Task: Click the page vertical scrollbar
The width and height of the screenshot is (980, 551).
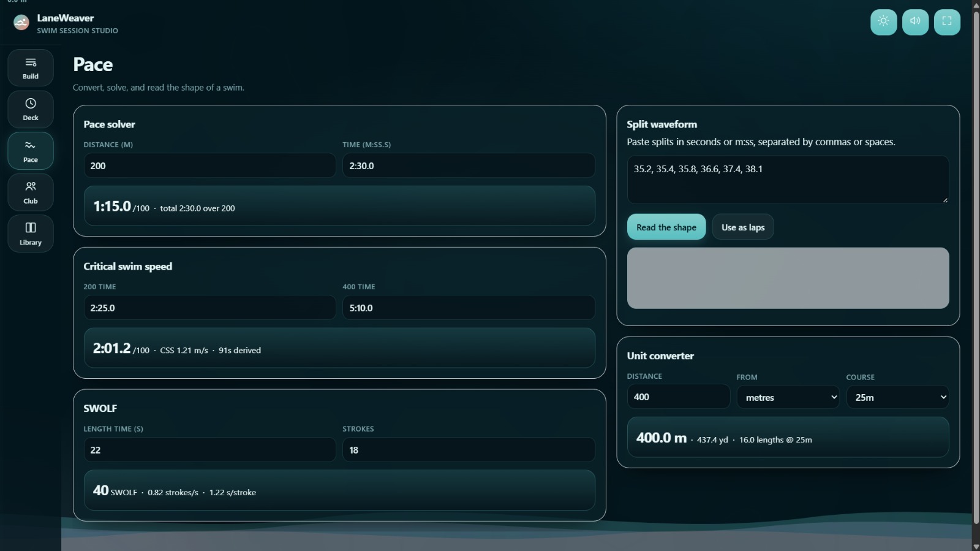Action: coord(976,267)
